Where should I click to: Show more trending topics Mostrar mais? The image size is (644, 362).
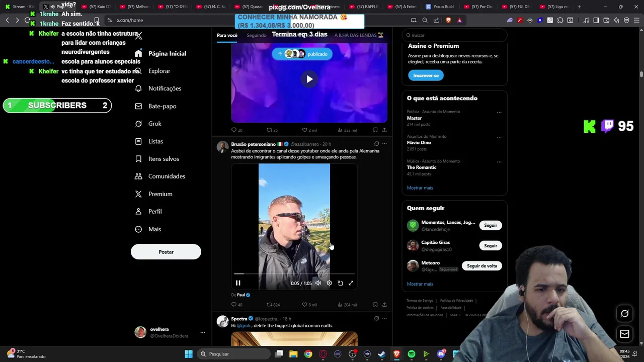(420, 188)
